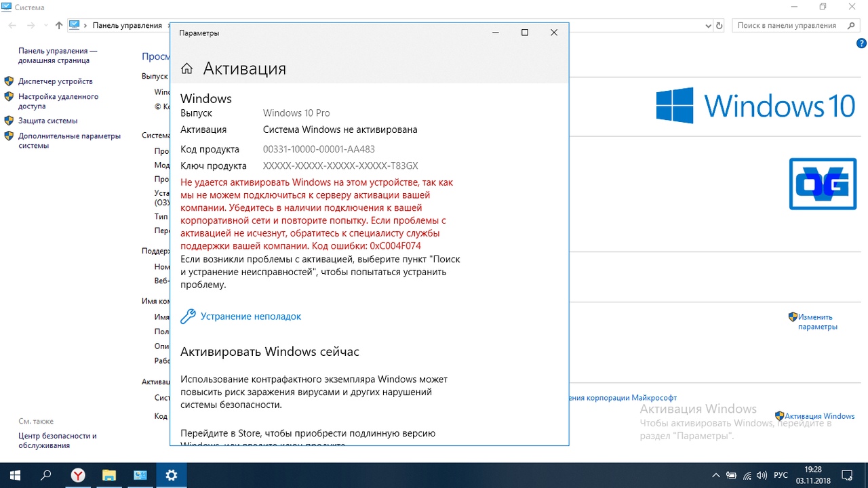The width and height of the screenshot is (868, 488).
Task: Expand the address bar history dropdown
Action: 709,25
